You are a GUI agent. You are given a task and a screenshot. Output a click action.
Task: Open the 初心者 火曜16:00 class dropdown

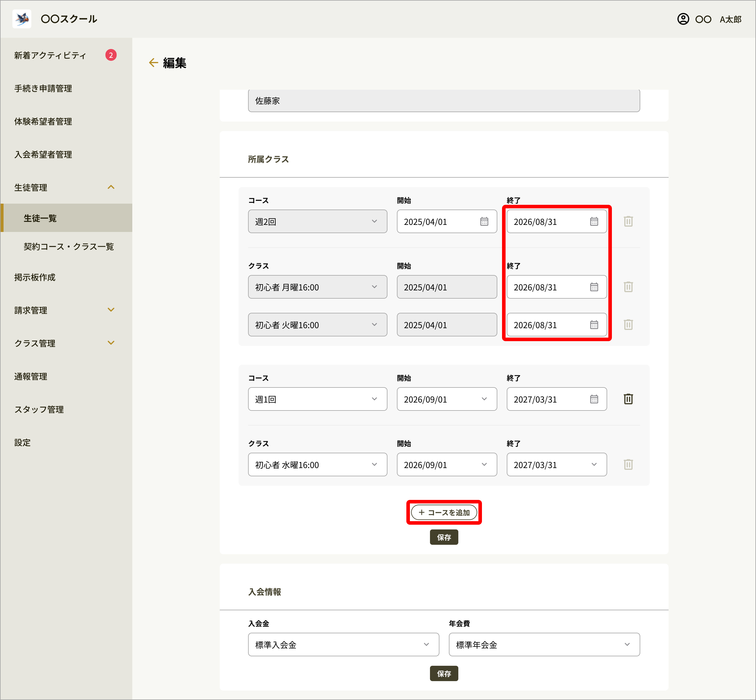click(317, 325)
